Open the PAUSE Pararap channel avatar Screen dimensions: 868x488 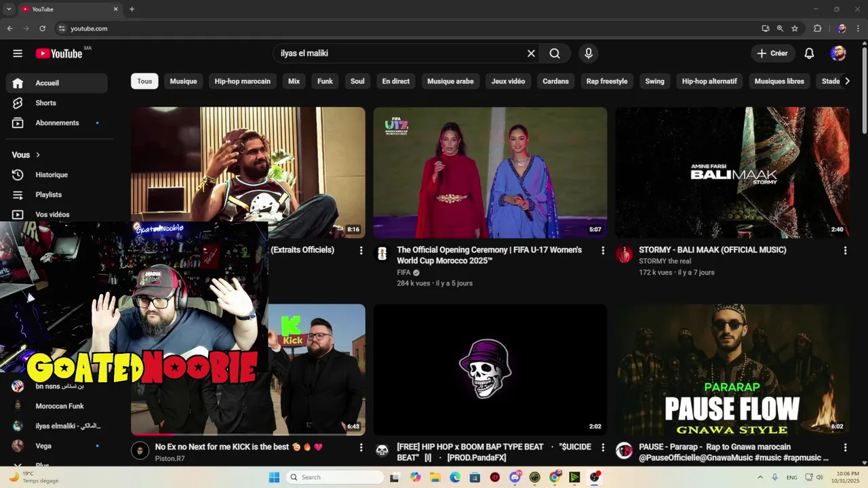coord(624,451)
